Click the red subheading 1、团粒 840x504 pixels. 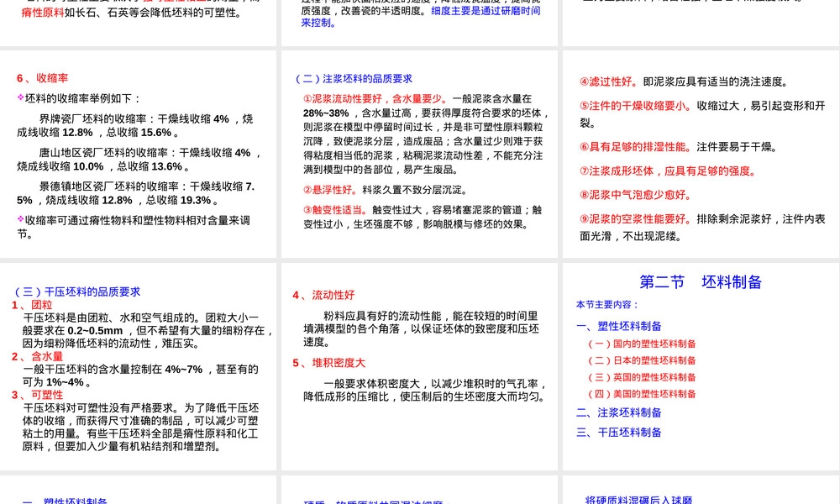pyautogui.click(x=32, y=305)
